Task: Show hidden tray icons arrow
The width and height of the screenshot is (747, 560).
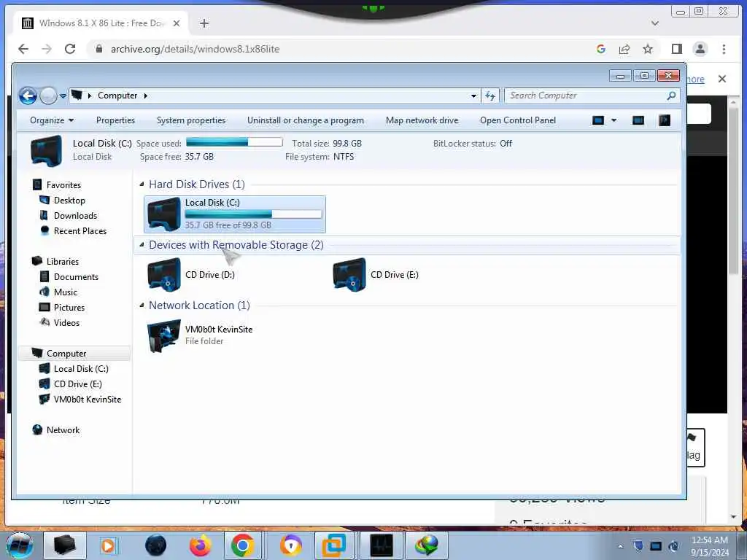Action: (x=620, y=547)
